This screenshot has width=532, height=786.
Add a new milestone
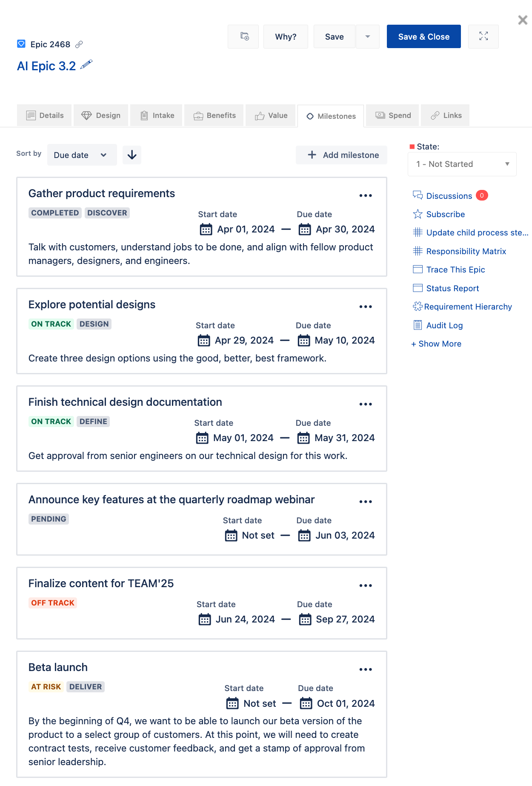(x=342, y=155)
